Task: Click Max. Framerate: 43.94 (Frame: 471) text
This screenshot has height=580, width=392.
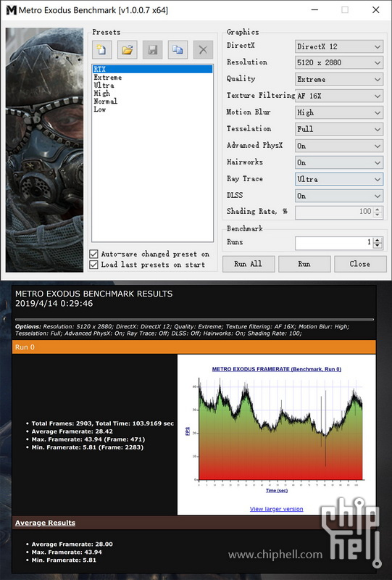Action: point(88,439)
